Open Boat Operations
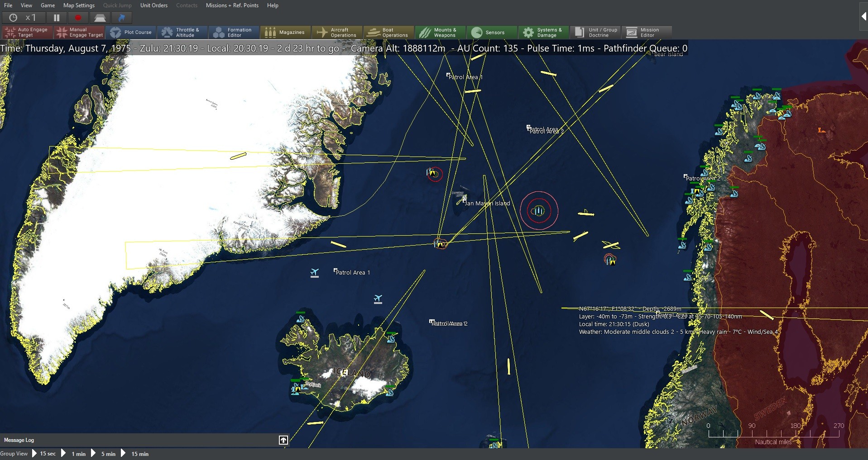The height and width of the screenshot is (460, 868). point(388,32)
